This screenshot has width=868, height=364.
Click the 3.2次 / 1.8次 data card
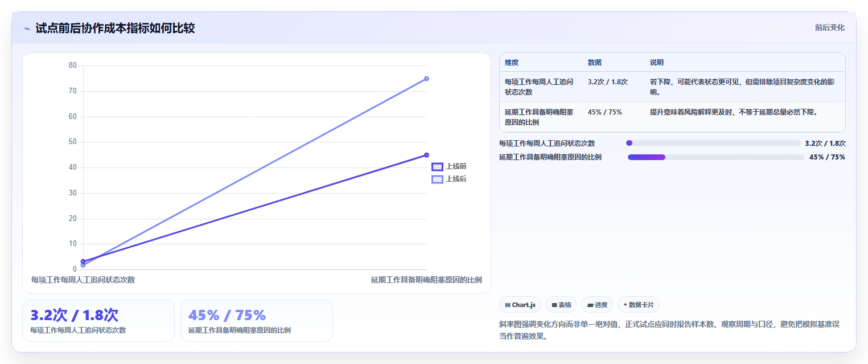point(98,321)
